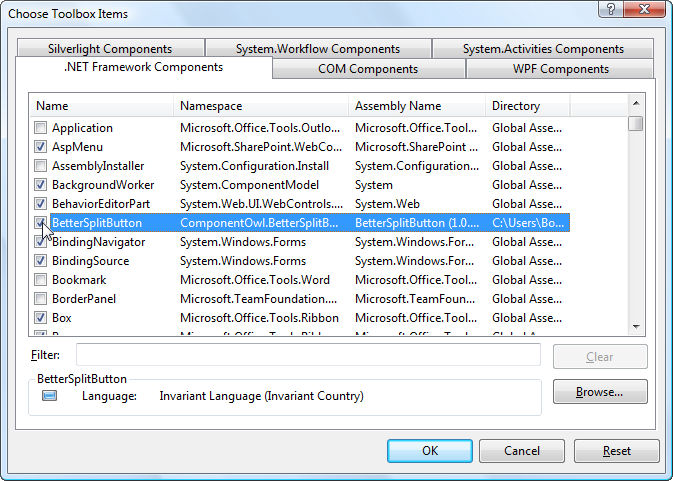The image size is (673, 481).
Task: Uncheck the BackgroundWorker checkbox
Action: [40, 185]
